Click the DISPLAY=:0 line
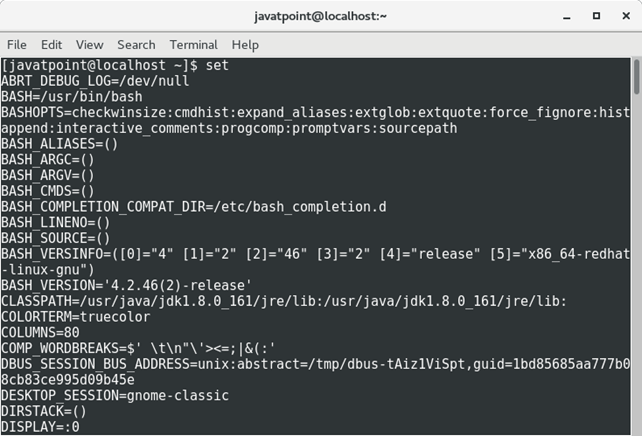The image size is (642, 436). click(40, 428)
